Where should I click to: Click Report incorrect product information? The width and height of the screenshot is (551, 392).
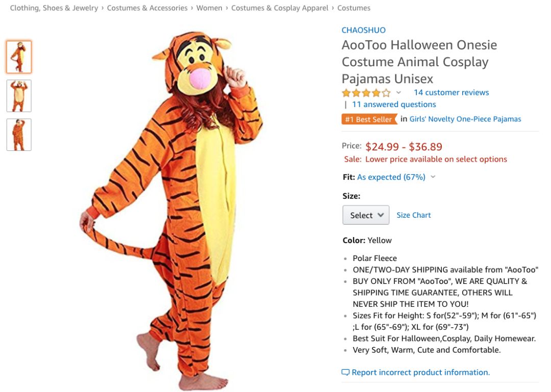(x=420, y=373)
